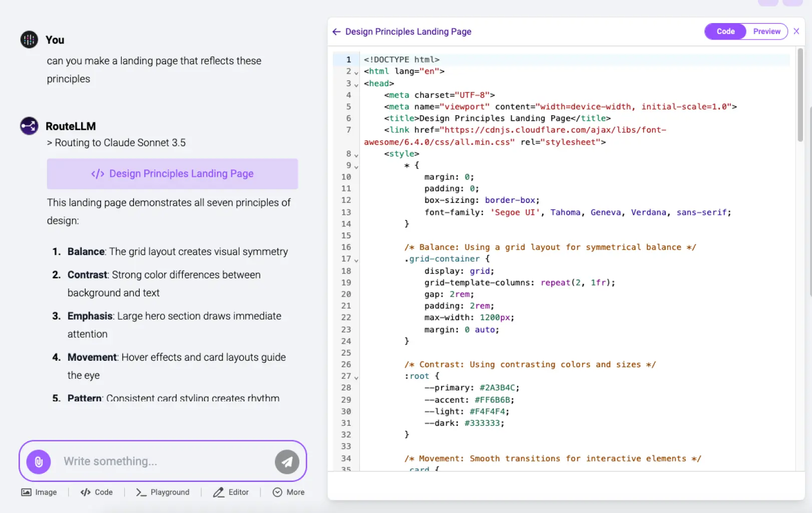Click the code editor vertical scrollbar
The image size is (812, 513).
point(800,95)
